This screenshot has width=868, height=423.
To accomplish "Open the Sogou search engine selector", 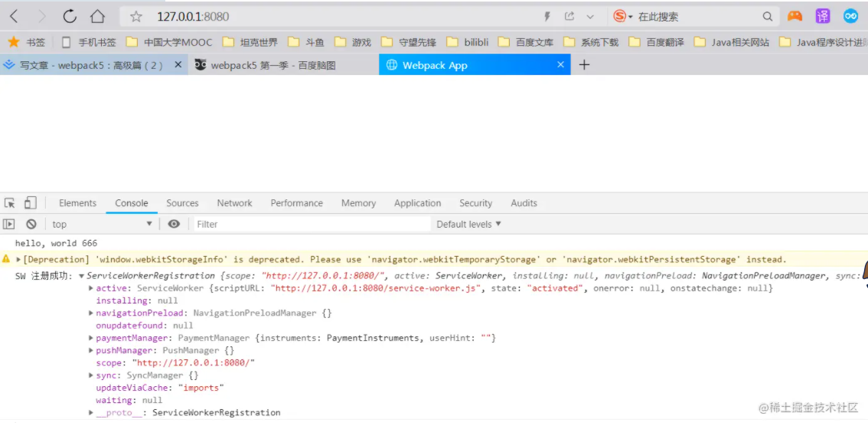I will tap(623, 17).
